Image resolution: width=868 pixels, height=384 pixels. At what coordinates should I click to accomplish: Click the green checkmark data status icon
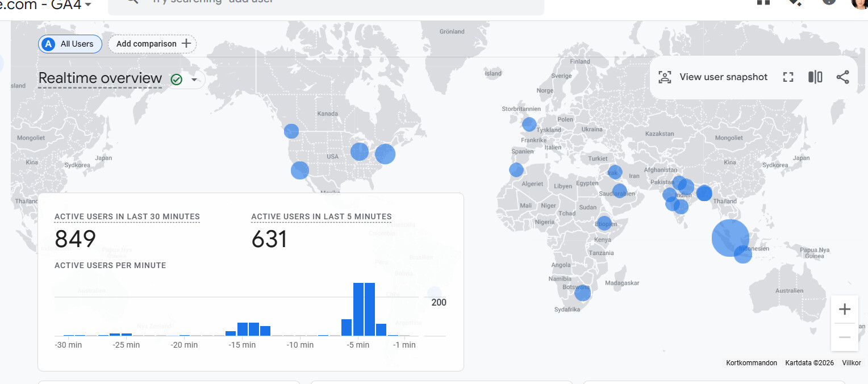coord(176,80)
